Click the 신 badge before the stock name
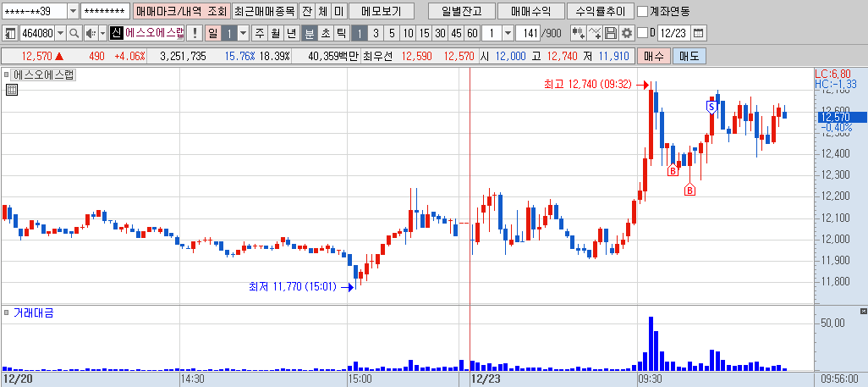Screen dimensions: 868x387 (116, 33)
